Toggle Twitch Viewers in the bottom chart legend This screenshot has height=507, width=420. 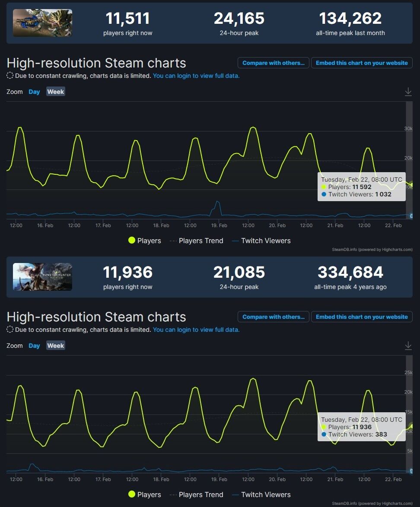click(261, 494)
